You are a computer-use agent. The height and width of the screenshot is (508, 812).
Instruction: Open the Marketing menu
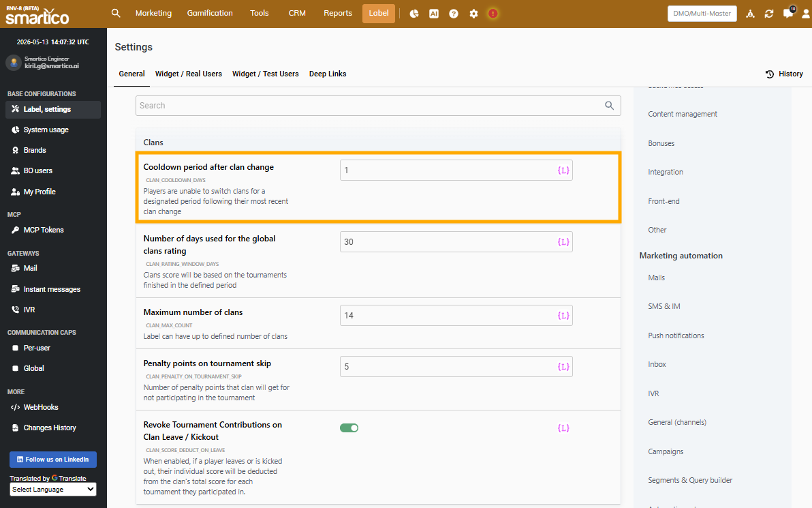(153, 14)
